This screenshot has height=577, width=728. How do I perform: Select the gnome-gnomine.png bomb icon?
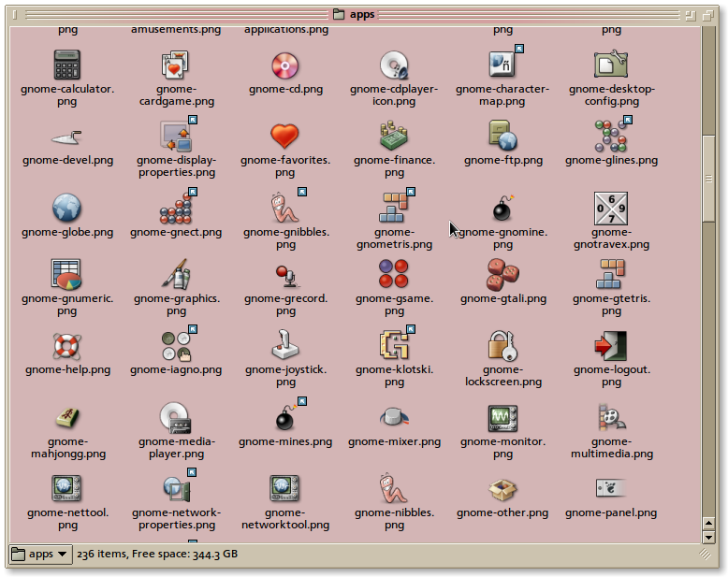[x=502, y=208]
